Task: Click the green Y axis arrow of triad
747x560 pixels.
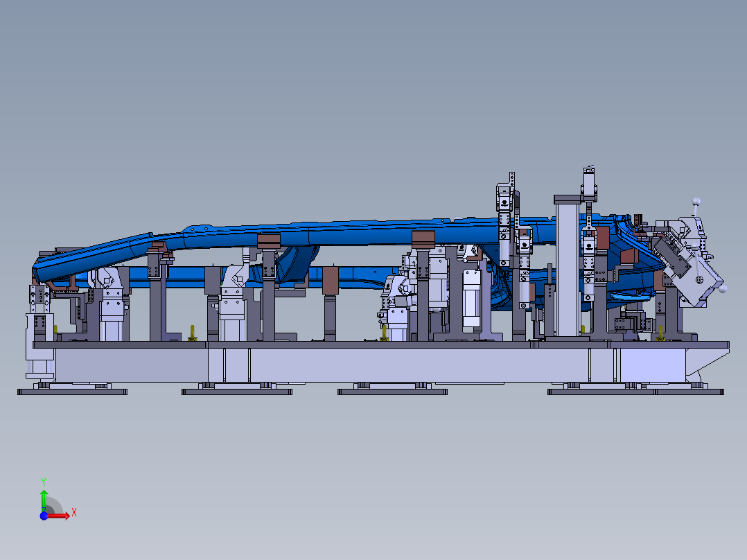Action: point(44,500)
